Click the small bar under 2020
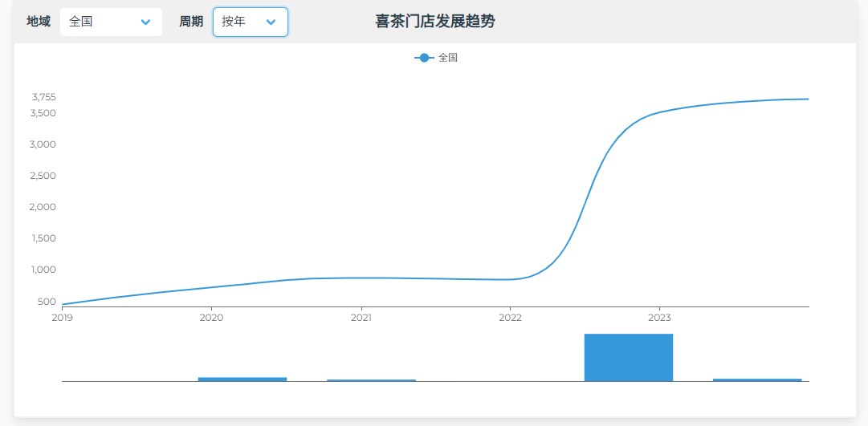 pos(242,379)
